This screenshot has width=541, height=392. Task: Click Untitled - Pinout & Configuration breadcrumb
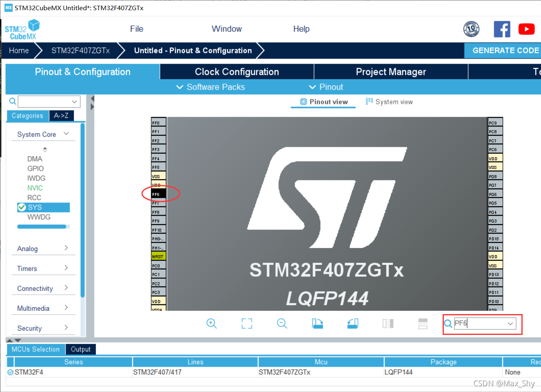193,51
